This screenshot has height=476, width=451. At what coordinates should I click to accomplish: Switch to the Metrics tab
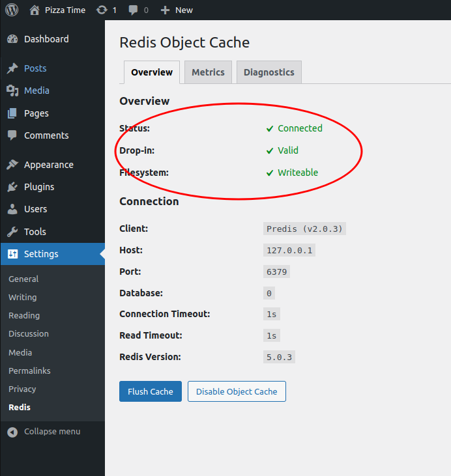(x=208, y=72)
